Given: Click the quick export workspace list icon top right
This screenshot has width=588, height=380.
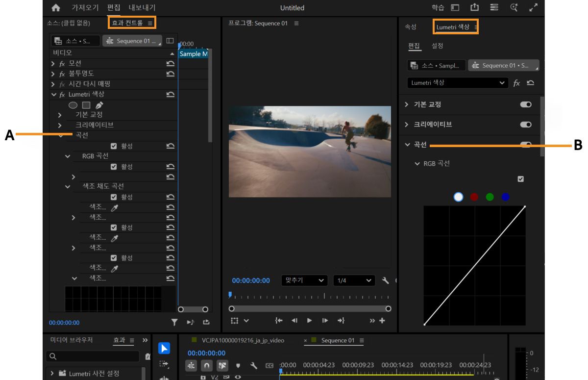Looking at the screenshot, I should pos(493,7).
